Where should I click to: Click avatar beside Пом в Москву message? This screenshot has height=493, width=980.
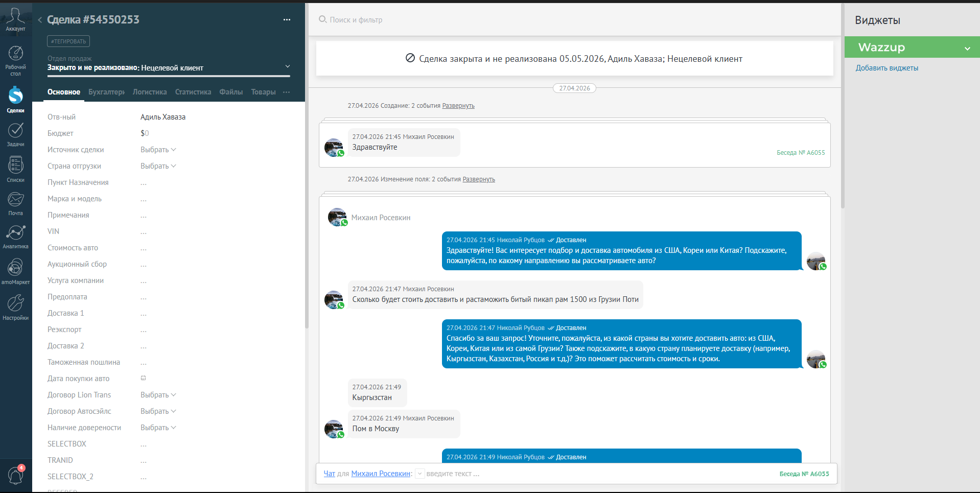(334, 429)
